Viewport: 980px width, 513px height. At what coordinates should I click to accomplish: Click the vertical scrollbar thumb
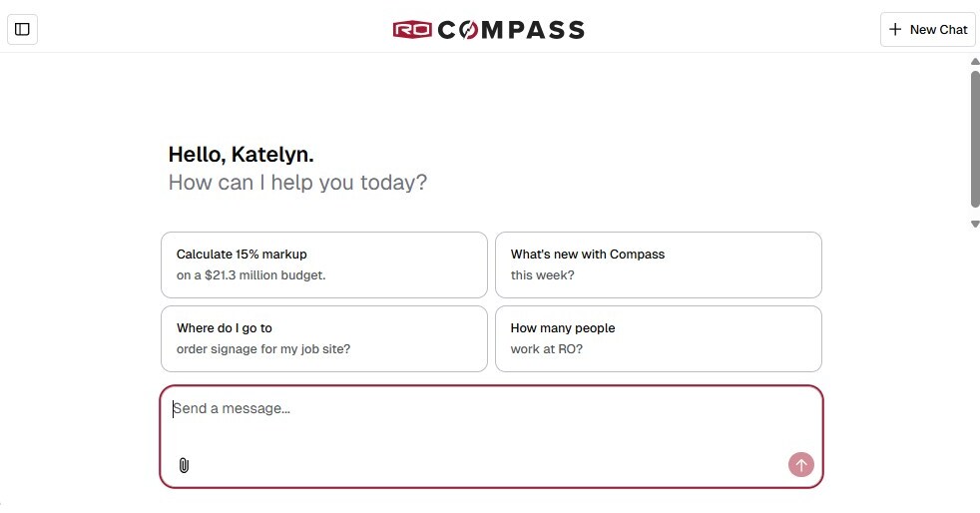coord(975,138)
